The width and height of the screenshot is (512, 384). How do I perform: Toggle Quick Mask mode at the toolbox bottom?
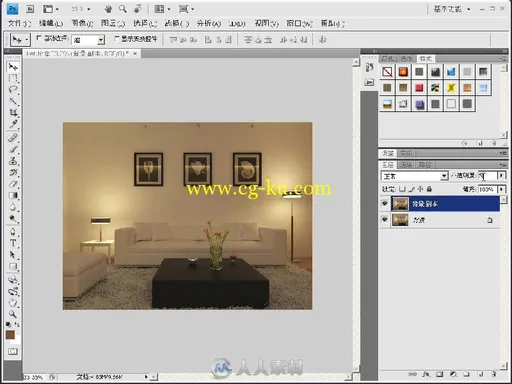pos(13,351)
